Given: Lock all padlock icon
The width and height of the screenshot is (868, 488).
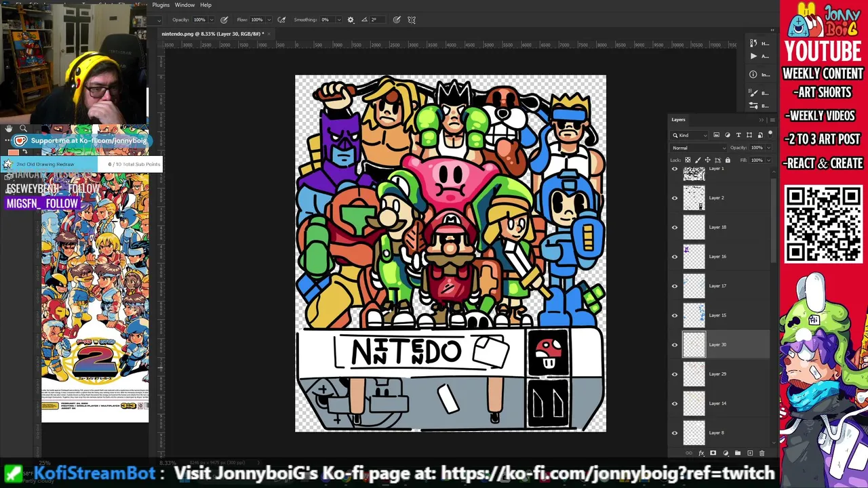Looking at the screenshot, I should 728,161.
